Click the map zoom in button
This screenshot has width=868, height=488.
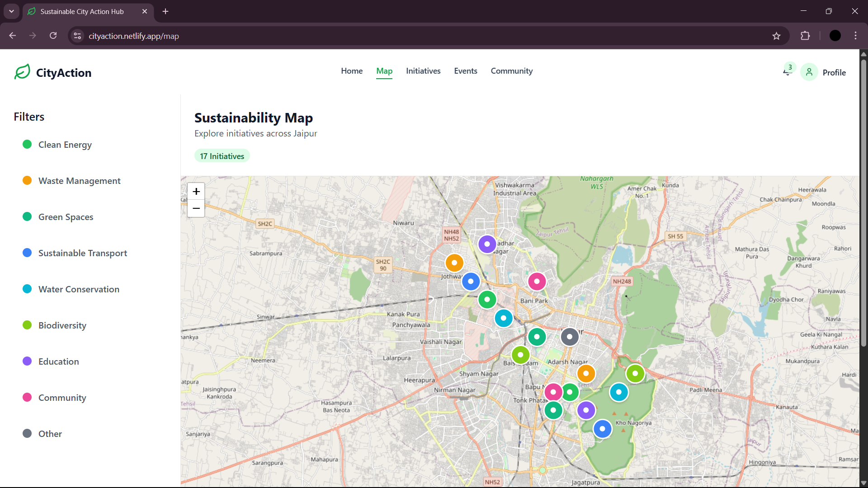click(196, 192)
